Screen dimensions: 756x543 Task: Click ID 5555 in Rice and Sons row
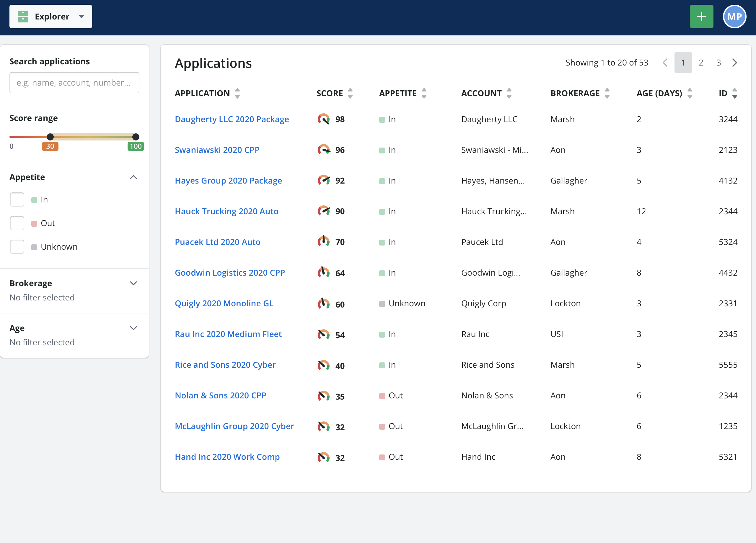coord(728,365)
